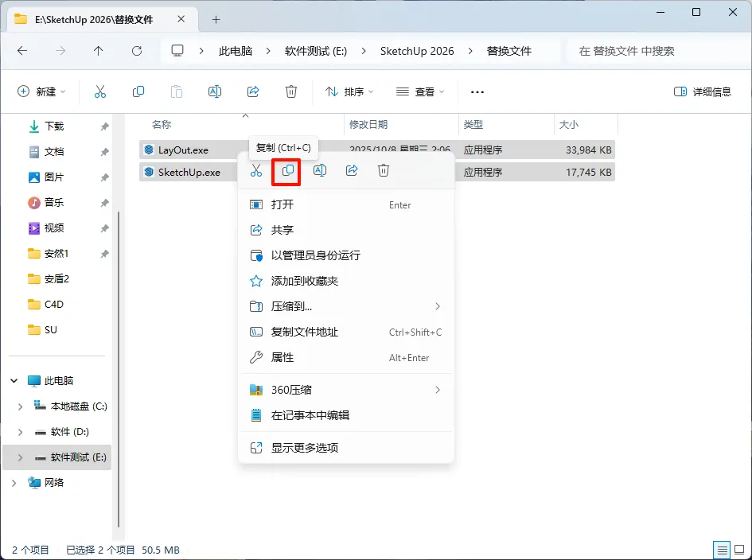752x560 pixels.
Task: Go back with the back arrow
Action: click(22, 51)
